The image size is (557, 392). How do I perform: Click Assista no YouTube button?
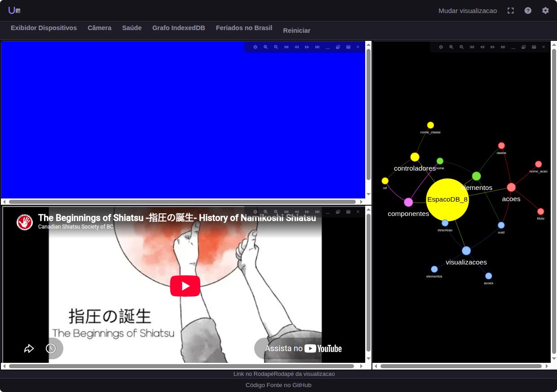(x=303, y=348)
